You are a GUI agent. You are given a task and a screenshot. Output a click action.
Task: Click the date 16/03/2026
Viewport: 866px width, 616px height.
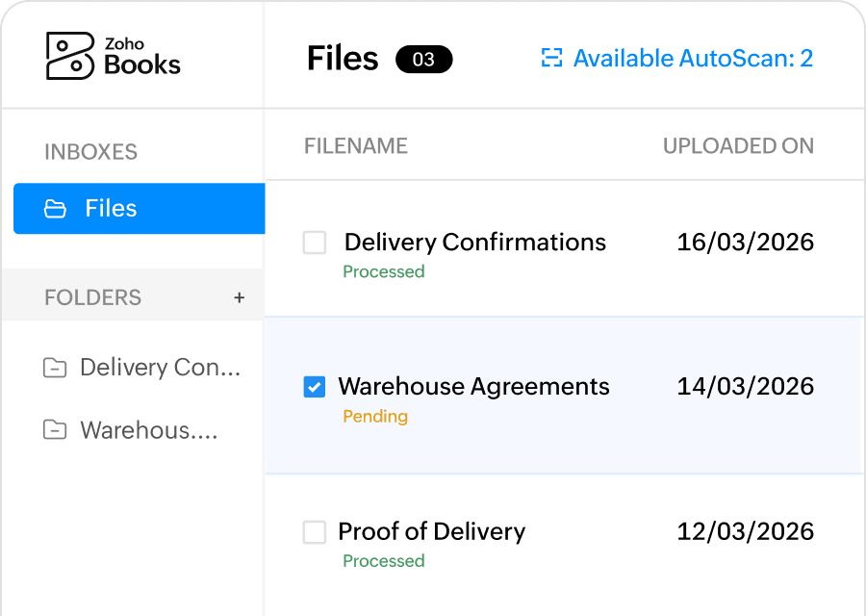tap(746, 242)
